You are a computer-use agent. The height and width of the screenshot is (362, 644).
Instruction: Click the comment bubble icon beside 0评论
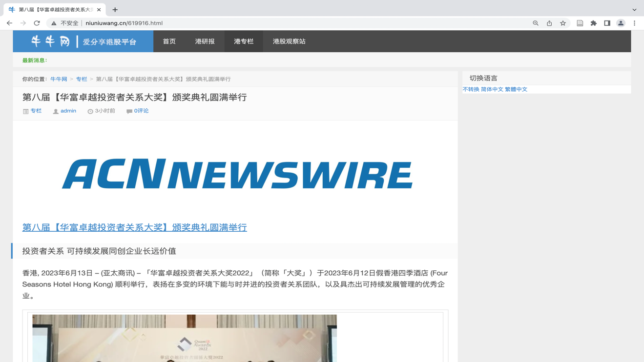(129, 111)
